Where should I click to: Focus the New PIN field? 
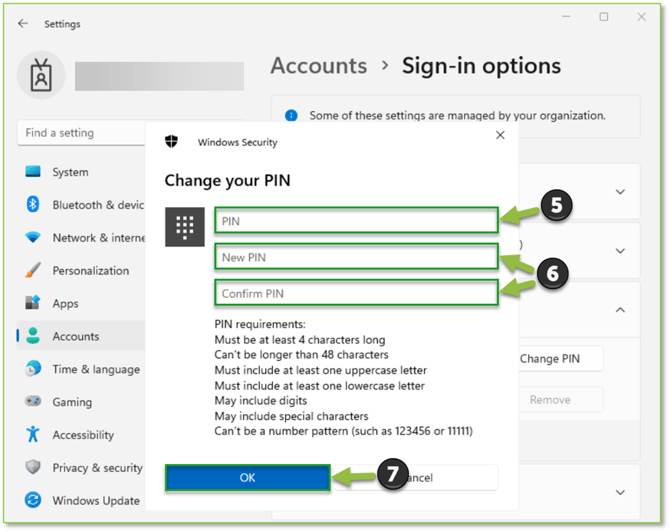pos(355,257)
